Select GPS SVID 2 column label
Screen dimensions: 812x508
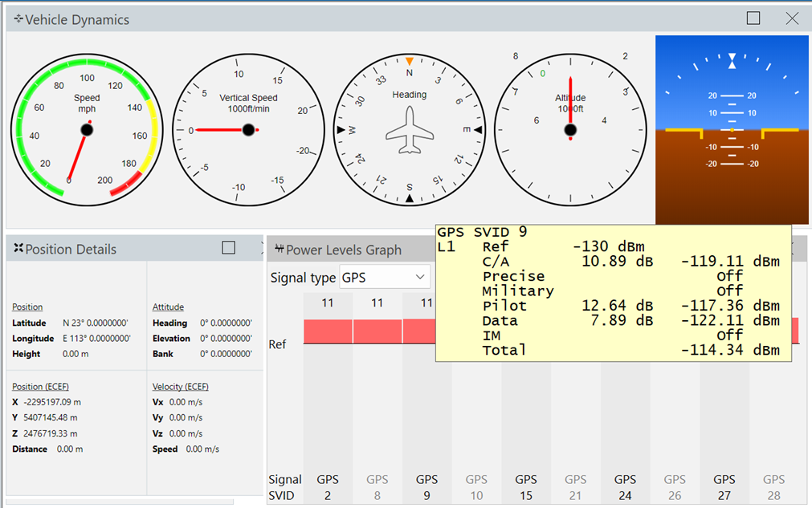pyautogui.click(x=328, y=487)
